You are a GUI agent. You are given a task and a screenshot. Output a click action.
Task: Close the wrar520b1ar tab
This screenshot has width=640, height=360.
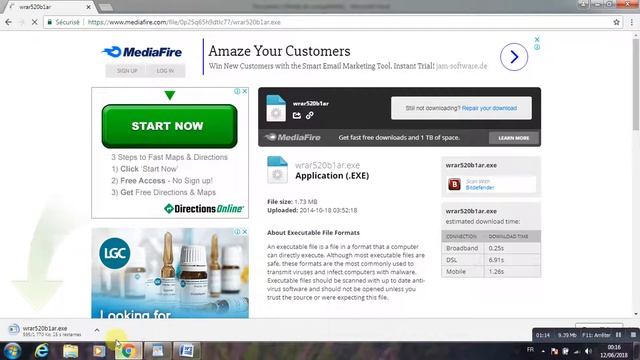pyautogui.click(x=89, y=7)
